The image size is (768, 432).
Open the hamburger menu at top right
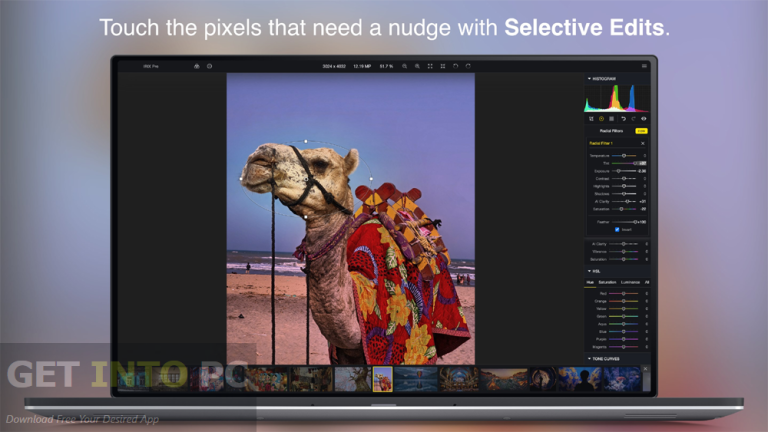click(644, 66)
